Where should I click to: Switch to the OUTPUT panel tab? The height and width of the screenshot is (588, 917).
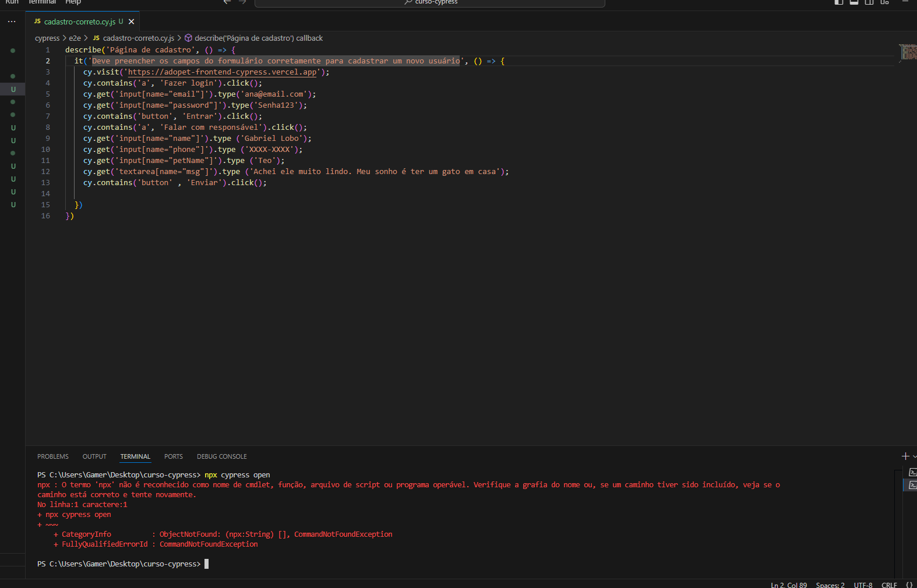coord(94,456)
